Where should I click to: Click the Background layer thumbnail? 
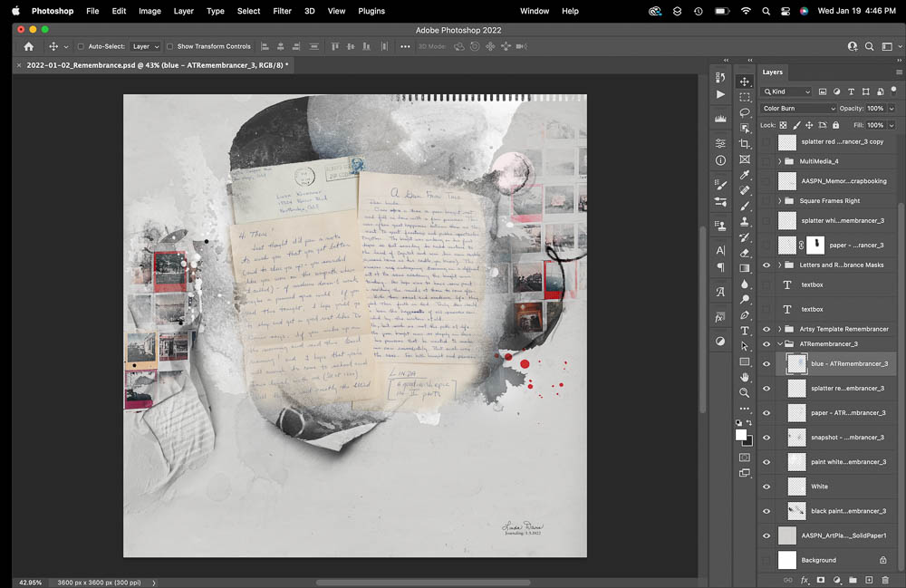click(x=787, y=560)
